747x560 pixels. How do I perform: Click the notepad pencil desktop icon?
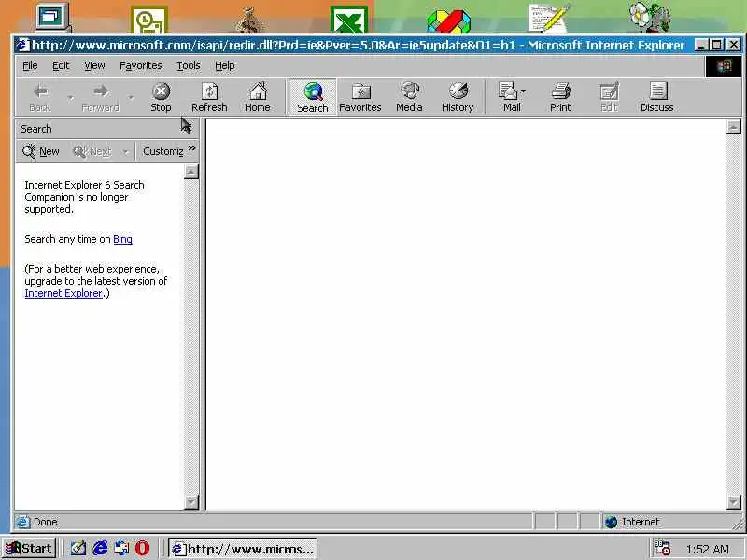(549, 18)
